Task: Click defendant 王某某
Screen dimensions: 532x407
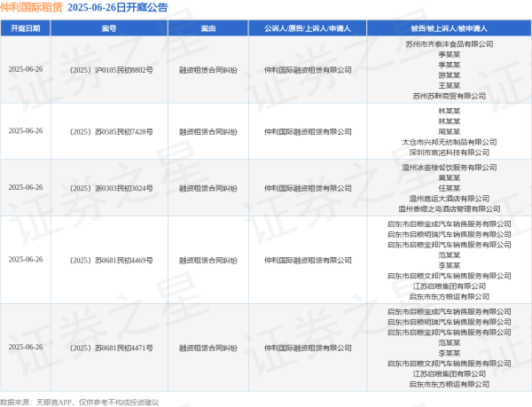Action: (450, 85)
